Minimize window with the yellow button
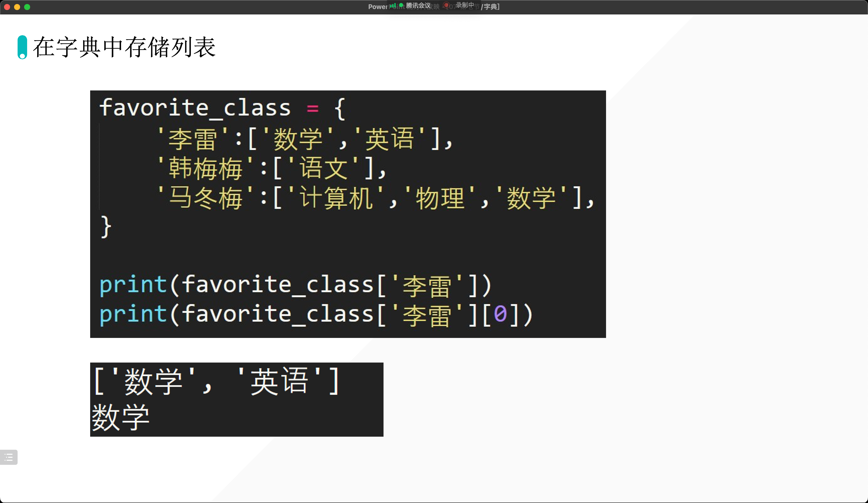This screenshot has height=503, width=868. click(17, 7)
